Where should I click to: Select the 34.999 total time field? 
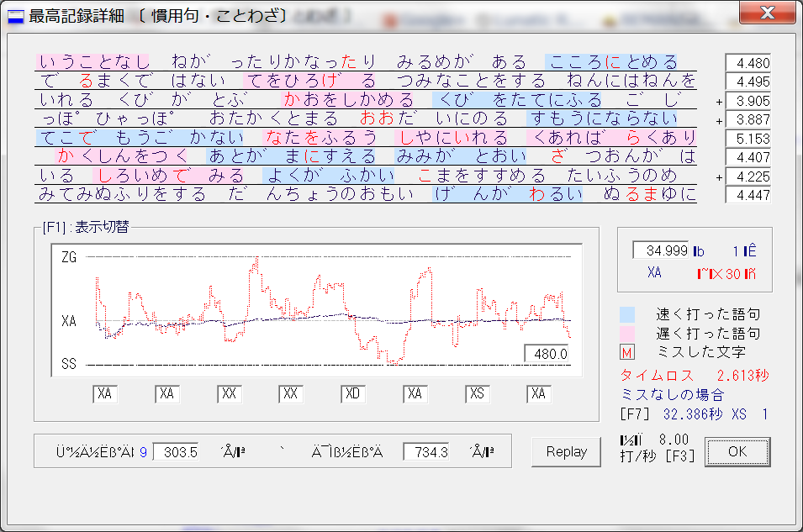(x=661, y=250)
